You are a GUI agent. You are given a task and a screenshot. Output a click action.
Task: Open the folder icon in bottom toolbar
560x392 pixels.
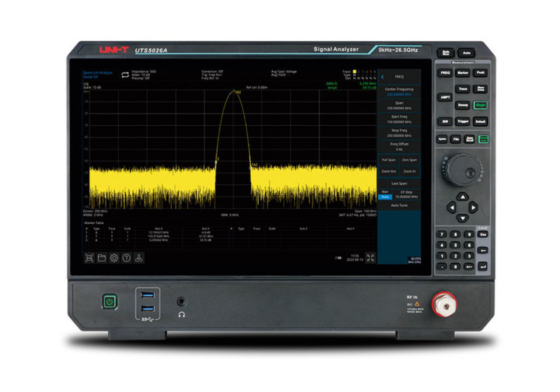(102, 258)
